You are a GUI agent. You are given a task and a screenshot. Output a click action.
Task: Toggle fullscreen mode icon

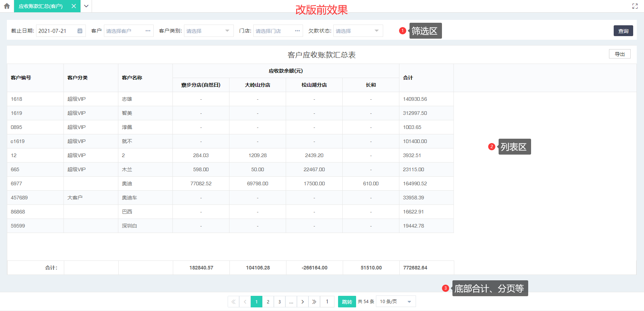point(635,6)
